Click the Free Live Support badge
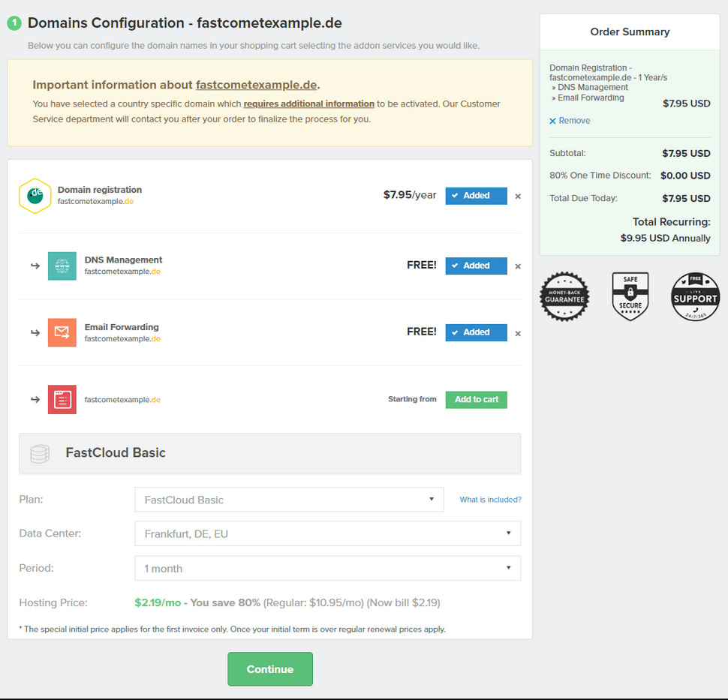728x700 pixels. click(695, 296)
